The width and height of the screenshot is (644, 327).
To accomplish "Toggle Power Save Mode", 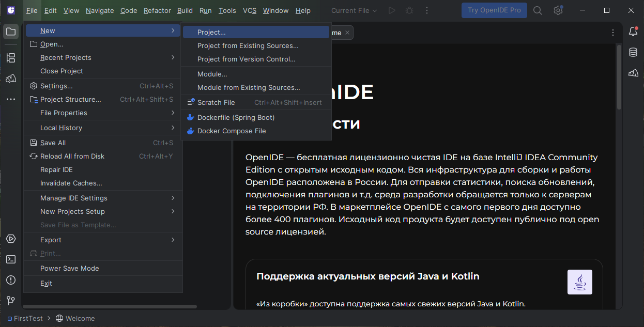I will tap(103, 268).
